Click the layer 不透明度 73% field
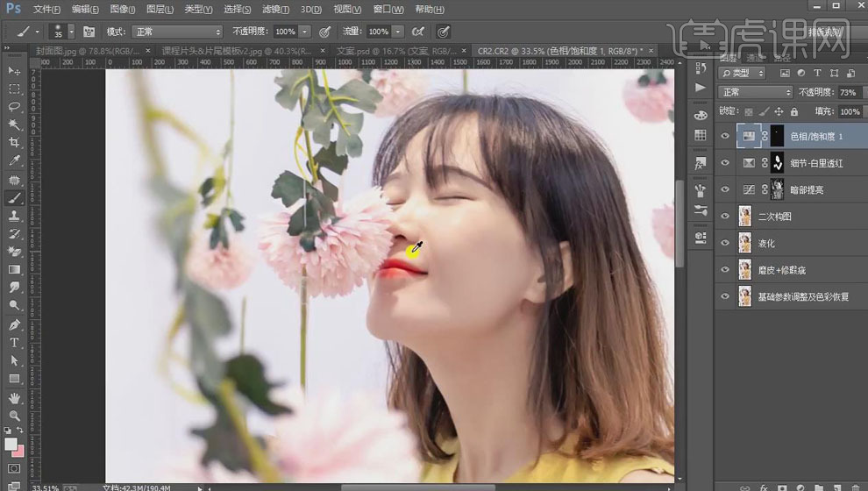Image resolution: width=868 pixels, height=491 pixels. click(x=848, y=92)
